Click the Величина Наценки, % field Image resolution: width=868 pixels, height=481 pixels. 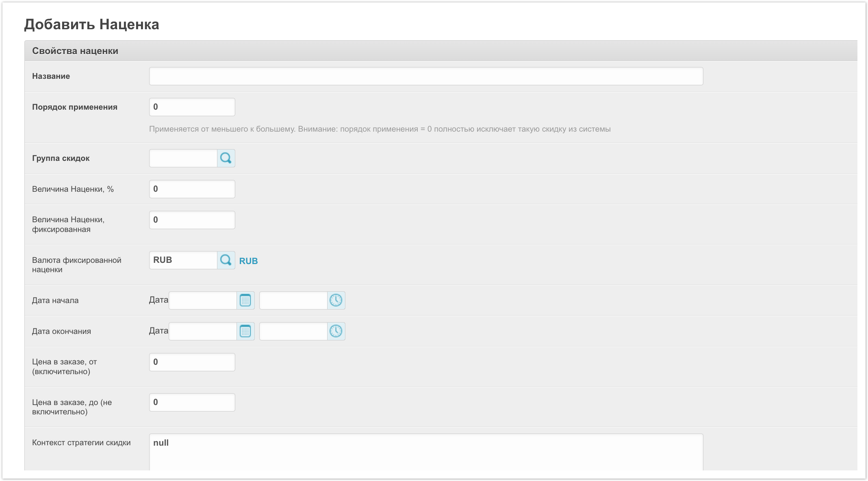192,189
